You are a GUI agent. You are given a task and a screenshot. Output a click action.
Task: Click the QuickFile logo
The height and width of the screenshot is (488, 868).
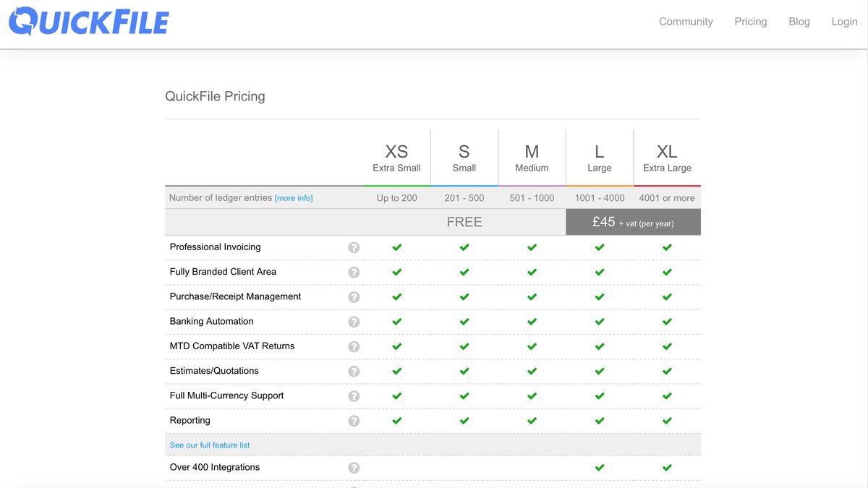tap(88, 22)
